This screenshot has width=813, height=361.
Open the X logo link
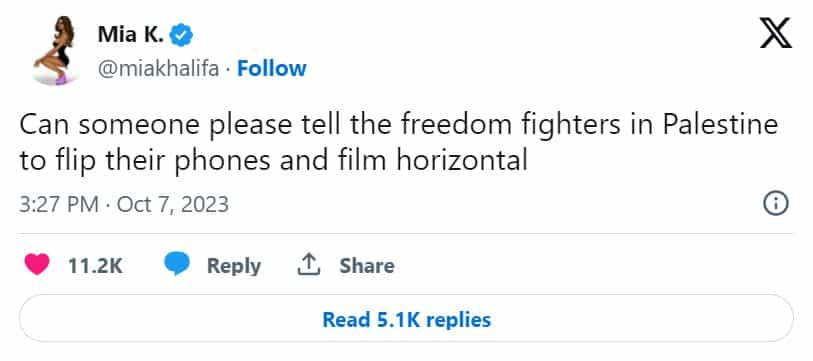coord(776,33)
